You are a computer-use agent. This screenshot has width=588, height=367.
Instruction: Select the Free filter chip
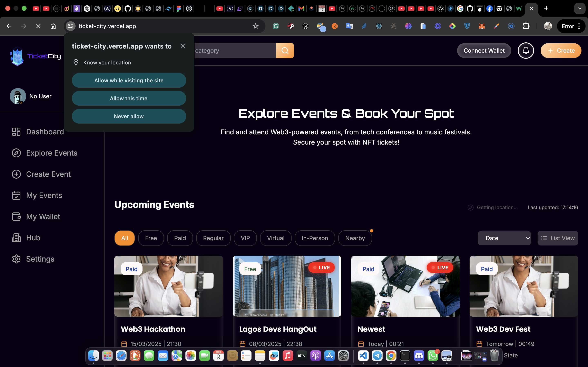click(x=151, y=238)
